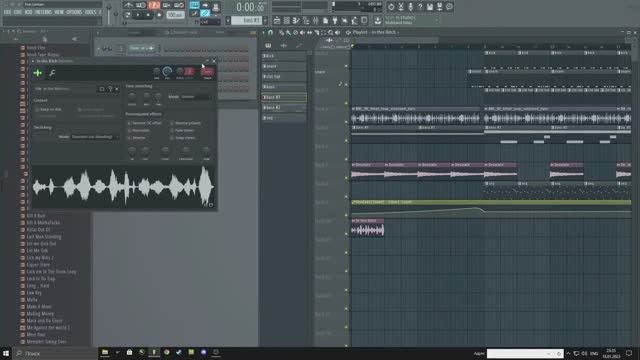Image resolution: width=640 pixels, height=360 pixels.
Task: Stop playback with the Stop button
Action: [148, 15]
